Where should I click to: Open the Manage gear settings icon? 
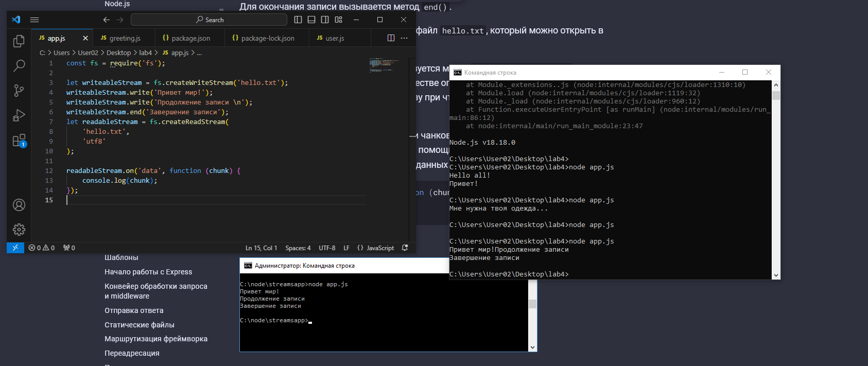click(19, 230)
